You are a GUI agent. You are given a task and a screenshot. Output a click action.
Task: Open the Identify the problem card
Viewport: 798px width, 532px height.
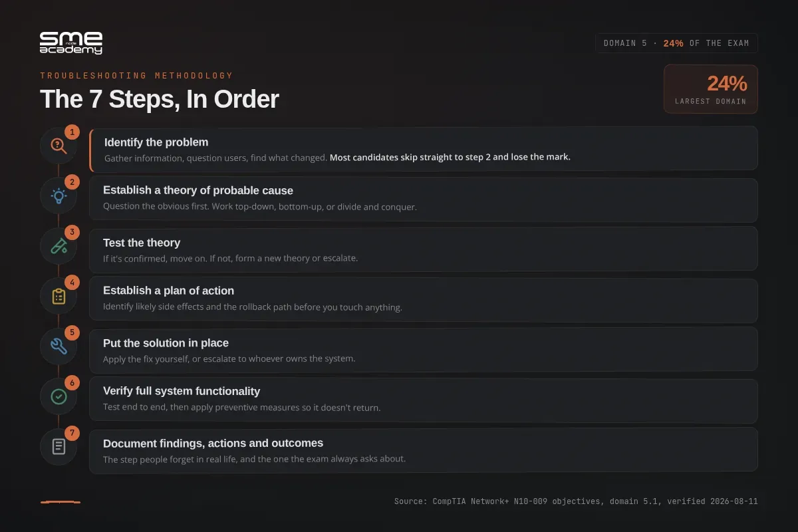424,149
